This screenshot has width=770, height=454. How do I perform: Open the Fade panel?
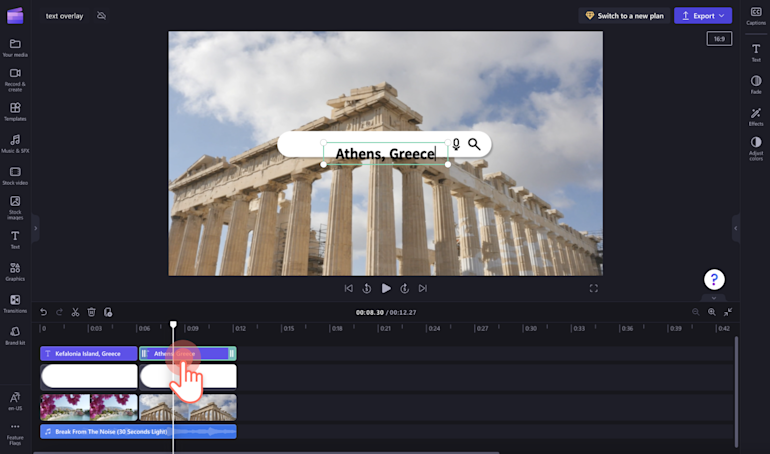click(x=756, y=84)
